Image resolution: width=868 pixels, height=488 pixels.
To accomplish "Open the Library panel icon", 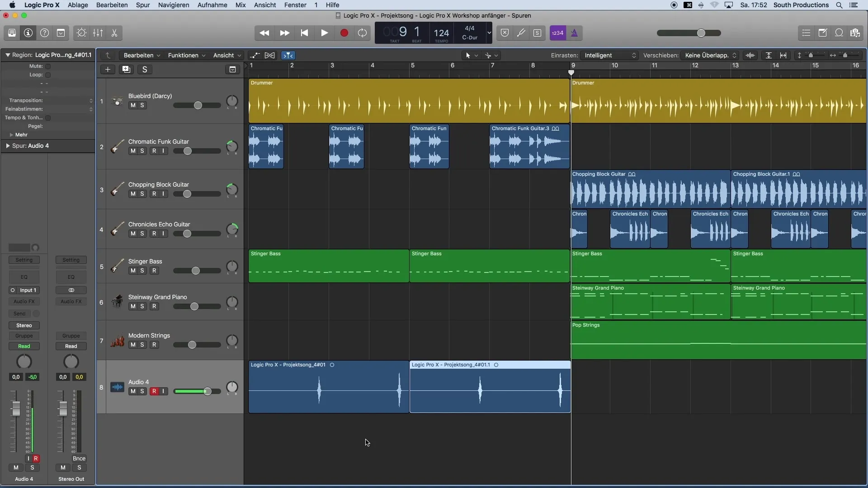I will coord(12,33).
